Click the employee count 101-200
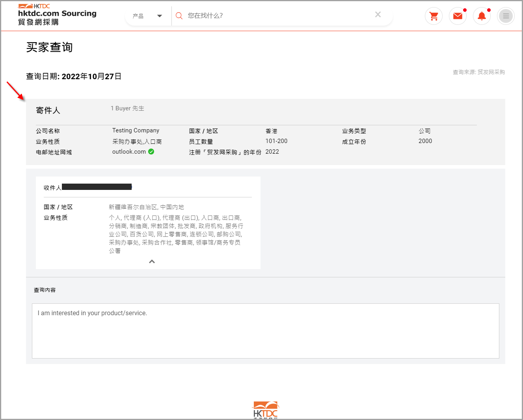This screenshot has height=420, width=523. pos(276,141)
